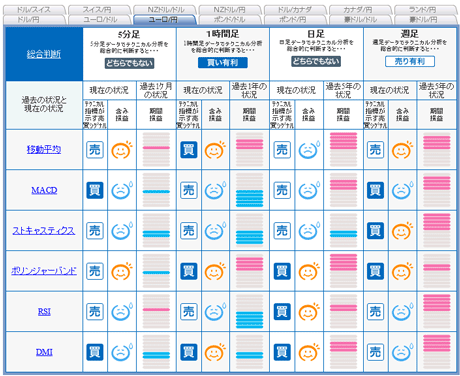Switch to the ドル/スイス tab
The width and height of the screenshot is (460, 376).
(34, 10)
